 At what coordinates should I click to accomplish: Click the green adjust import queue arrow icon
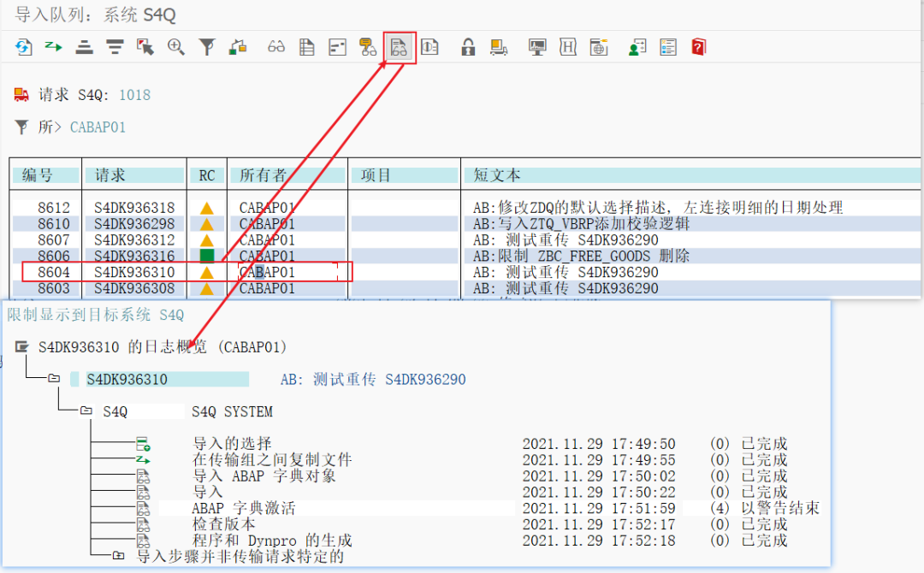[x=54, y=46]
